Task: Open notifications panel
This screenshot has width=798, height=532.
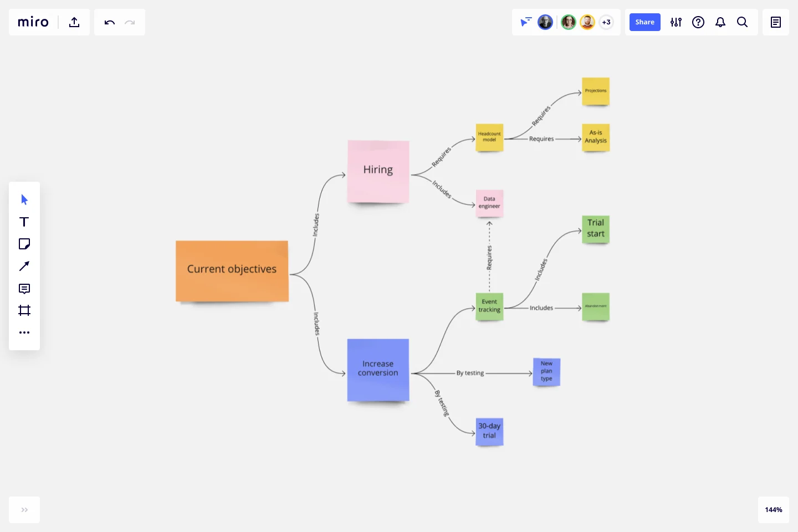Action: 720,22
